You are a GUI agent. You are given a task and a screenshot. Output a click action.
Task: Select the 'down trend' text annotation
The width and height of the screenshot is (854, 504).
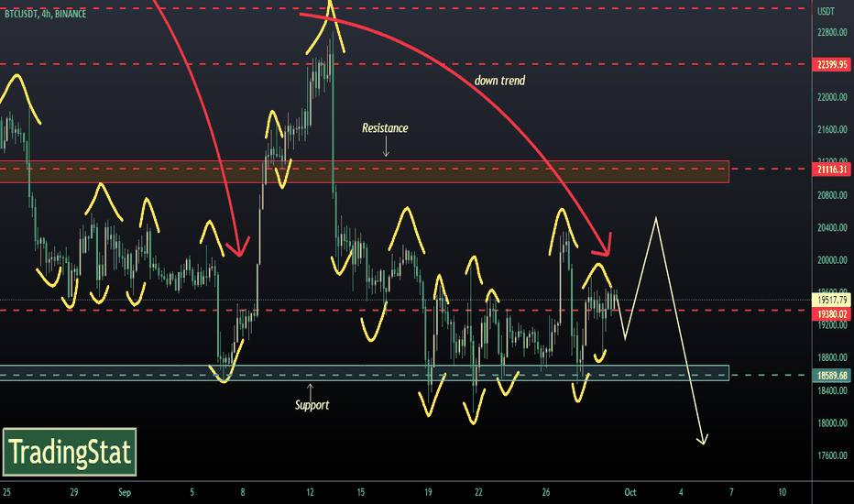tap(500, 81)
